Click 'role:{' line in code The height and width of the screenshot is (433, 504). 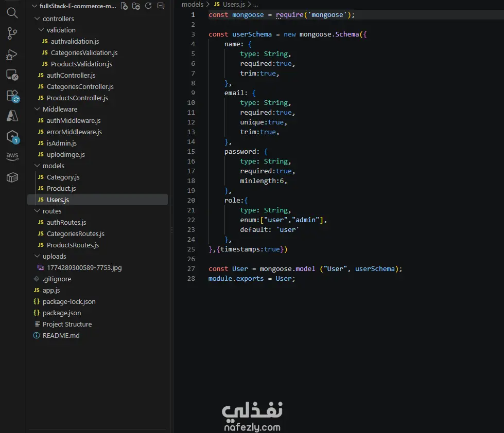pos(236,200)
